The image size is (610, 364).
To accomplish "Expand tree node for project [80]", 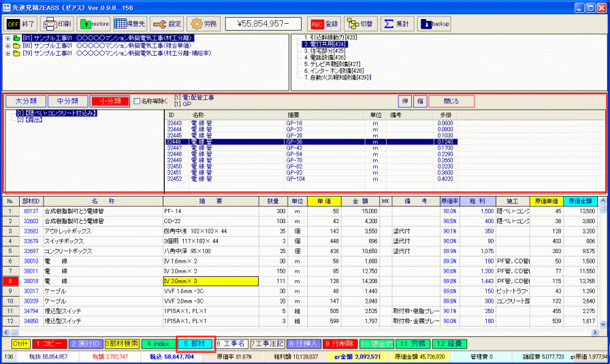I will (7, 46).
